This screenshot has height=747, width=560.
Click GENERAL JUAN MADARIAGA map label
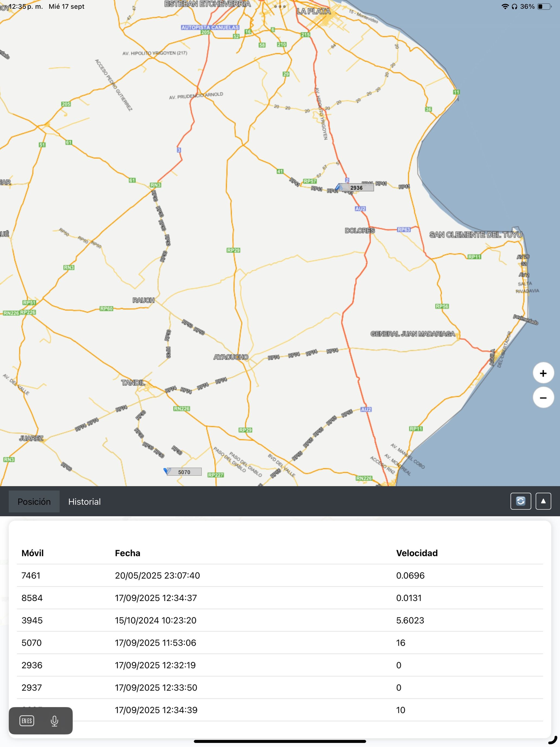coord(413,334)
